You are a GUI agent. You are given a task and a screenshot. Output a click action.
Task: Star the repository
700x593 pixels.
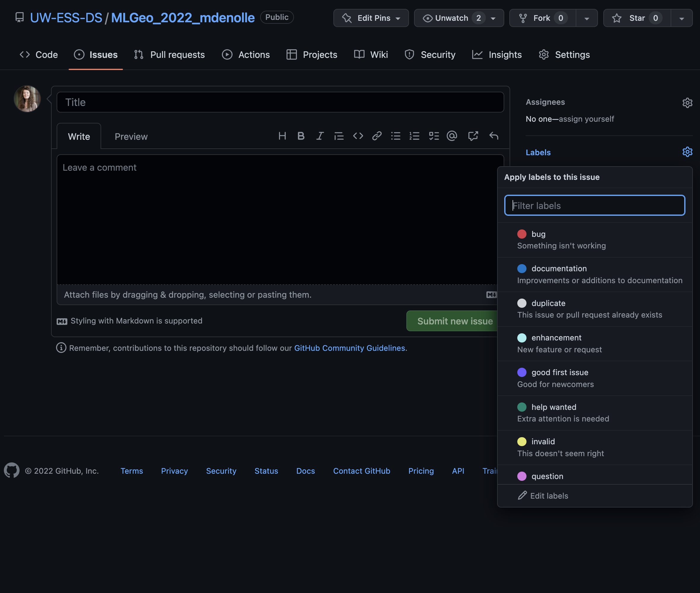click(637, 18)
